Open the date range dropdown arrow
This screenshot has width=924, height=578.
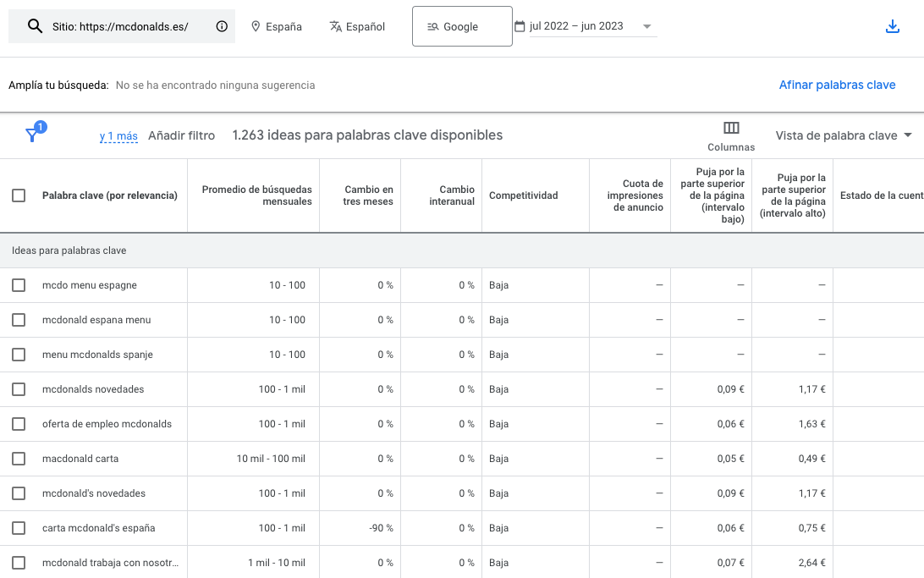pyautogui.click(x=647, y=26)
